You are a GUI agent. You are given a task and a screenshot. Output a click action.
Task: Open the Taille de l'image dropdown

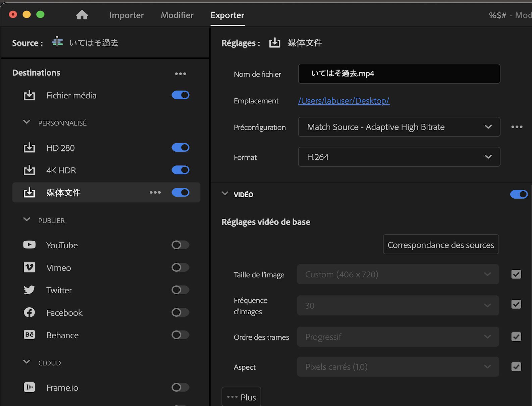[398, 274]
